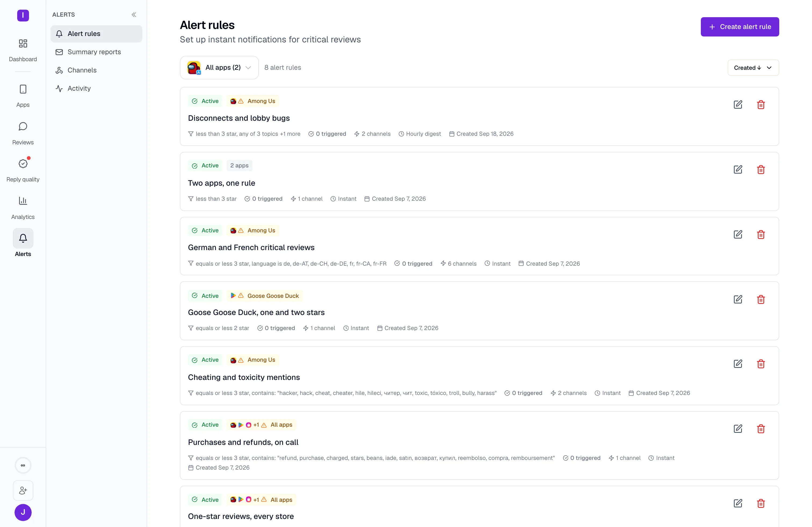This screenshot has height=527, width=812.
Task: Edit Cheating and toxicity mentions rule
Action: tap(738, 364)
